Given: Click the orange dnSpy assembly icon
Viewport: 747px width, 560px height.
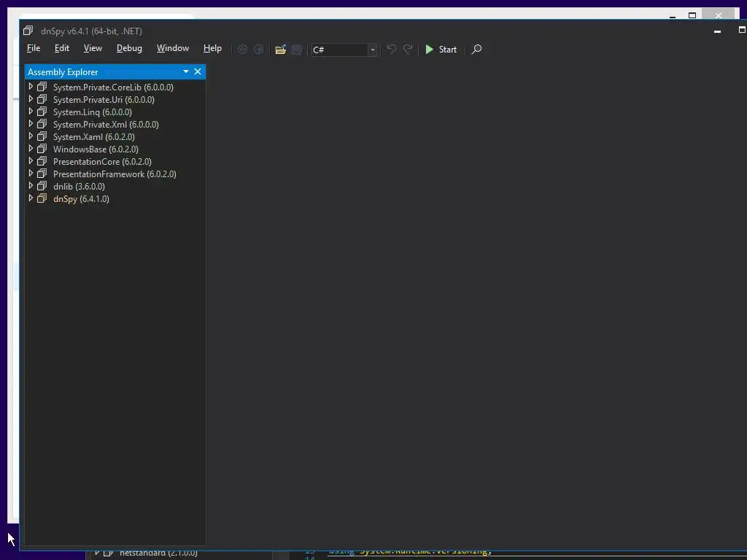Looking at the screenshot, I should [42, 198].
